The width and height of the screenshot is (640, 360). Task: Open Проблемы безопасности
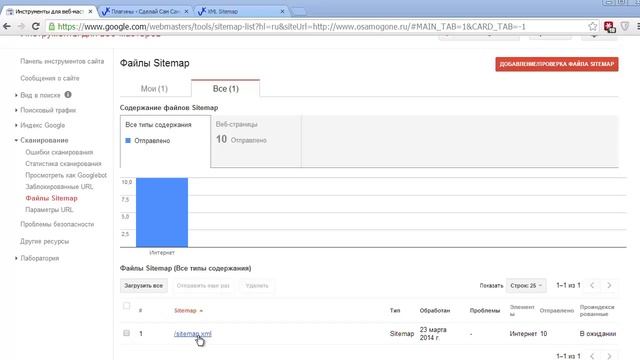pos(57,224)
